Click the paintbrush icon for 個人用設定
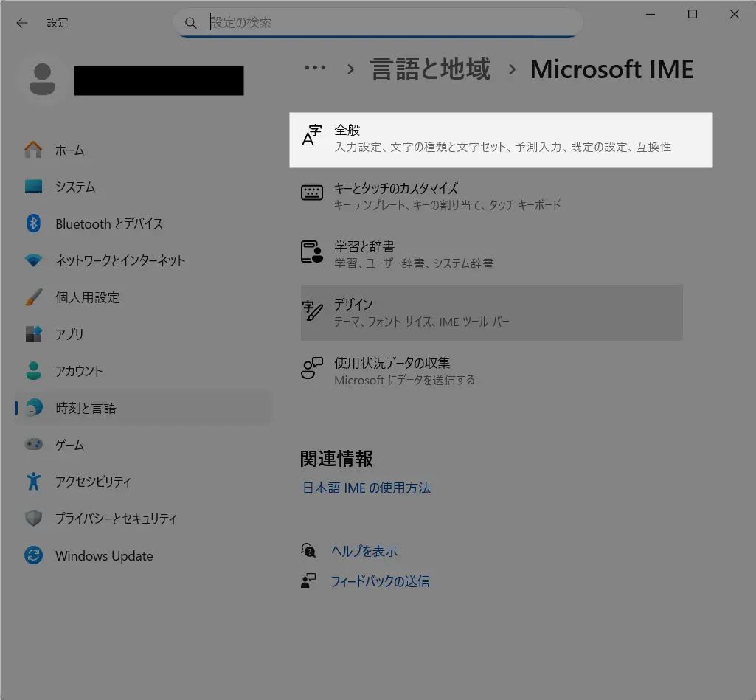756x700 pixels. tap(33, 297)
